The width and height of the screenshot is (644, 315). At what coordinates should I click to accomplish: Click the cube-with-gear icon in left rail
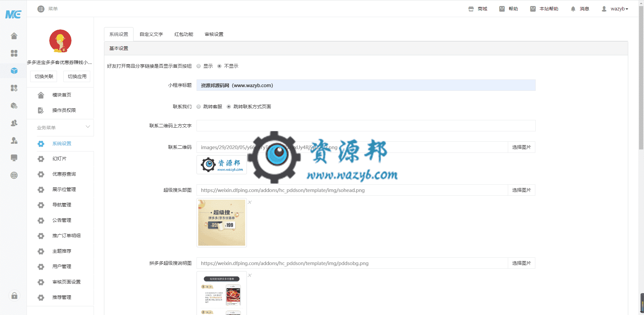14,106
